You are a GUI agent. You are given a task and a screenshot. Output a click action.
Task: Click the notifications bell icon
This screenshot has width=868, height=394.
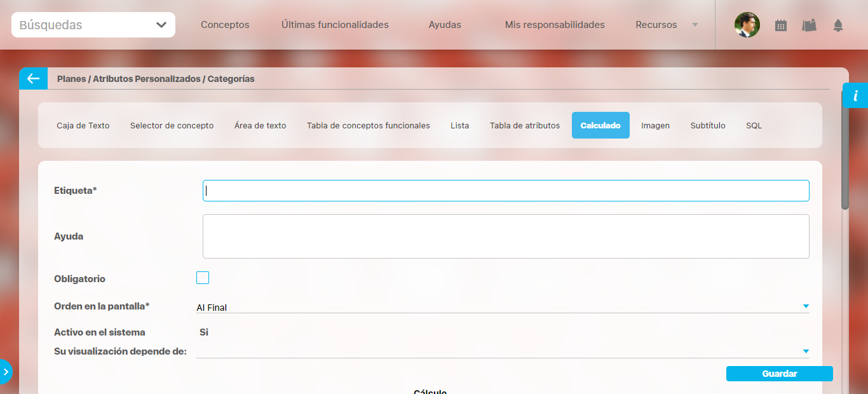838,25
